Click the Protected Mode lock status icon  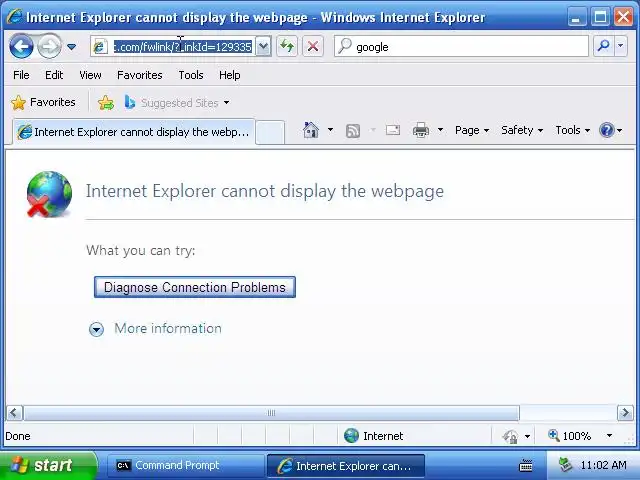510,436
